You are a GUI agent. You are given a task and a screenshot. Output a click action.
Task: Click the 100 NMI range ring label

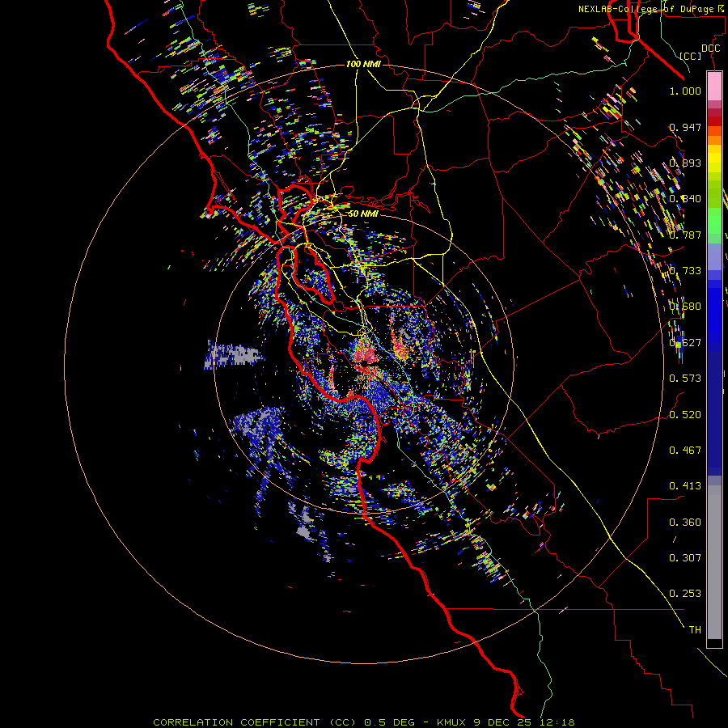click(363, 64)
